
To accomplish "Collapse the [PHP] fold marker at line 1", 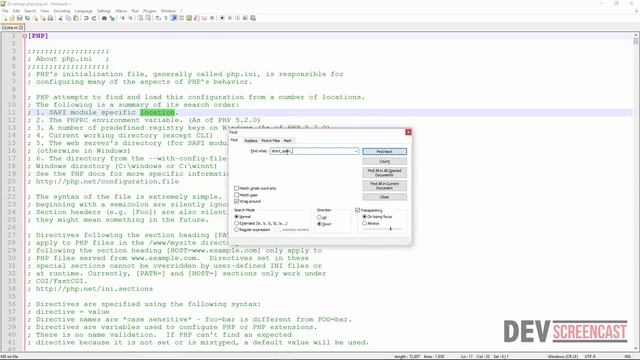I will pyautogui.click(x=25, y=36).
